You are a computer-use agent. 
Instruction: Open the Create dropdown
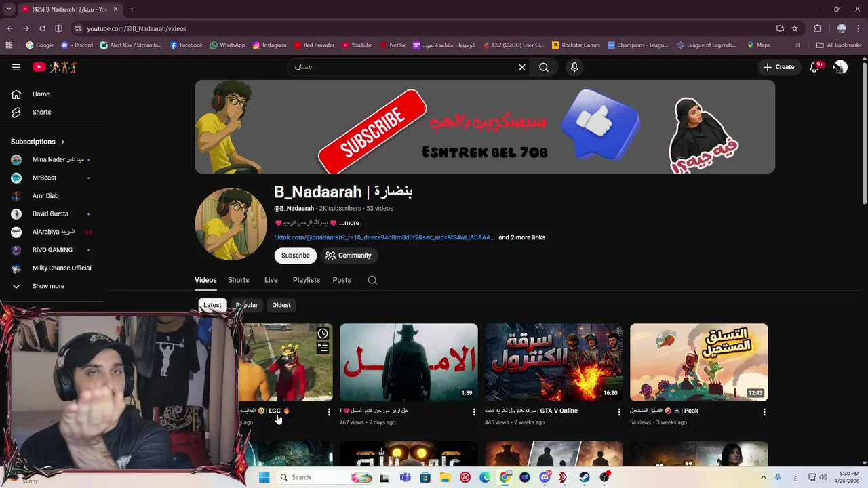778,67
